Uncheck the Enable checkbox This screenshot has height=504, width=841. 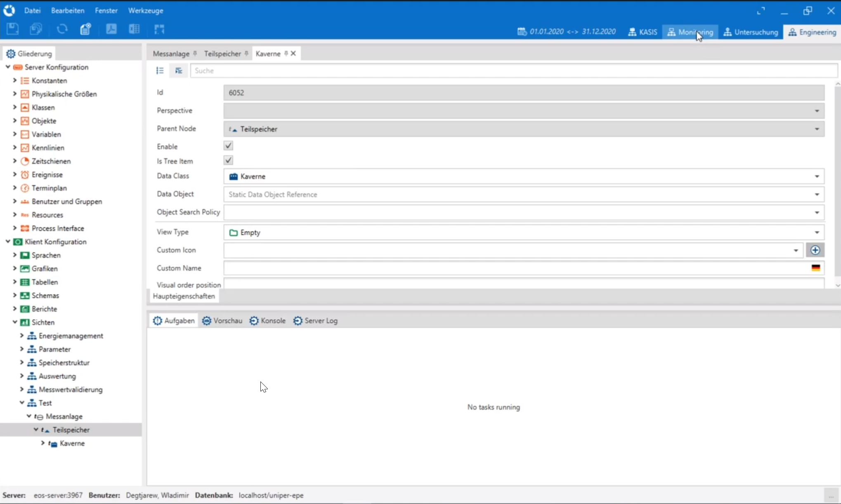(228, 146)
